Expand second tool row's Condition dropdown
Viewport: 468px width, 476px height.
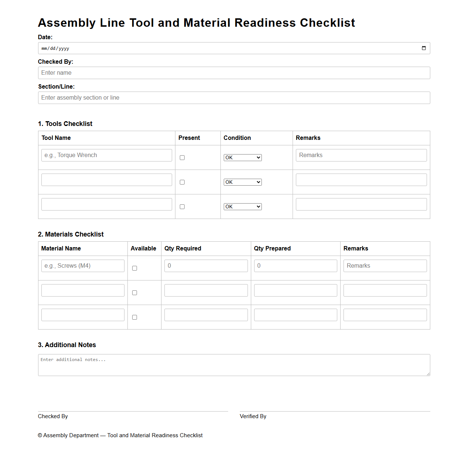[242, 182]
